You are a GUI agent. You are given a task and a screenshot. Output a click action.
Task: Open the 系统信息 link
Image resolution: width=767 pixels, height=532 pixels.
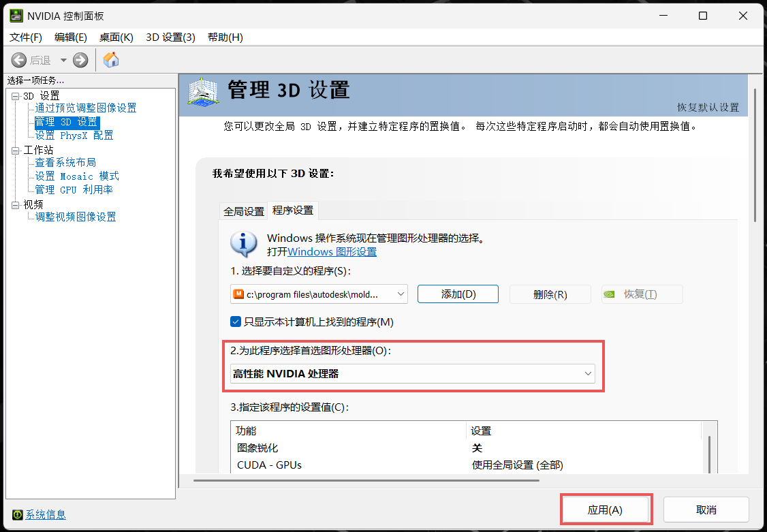(46, 514)
